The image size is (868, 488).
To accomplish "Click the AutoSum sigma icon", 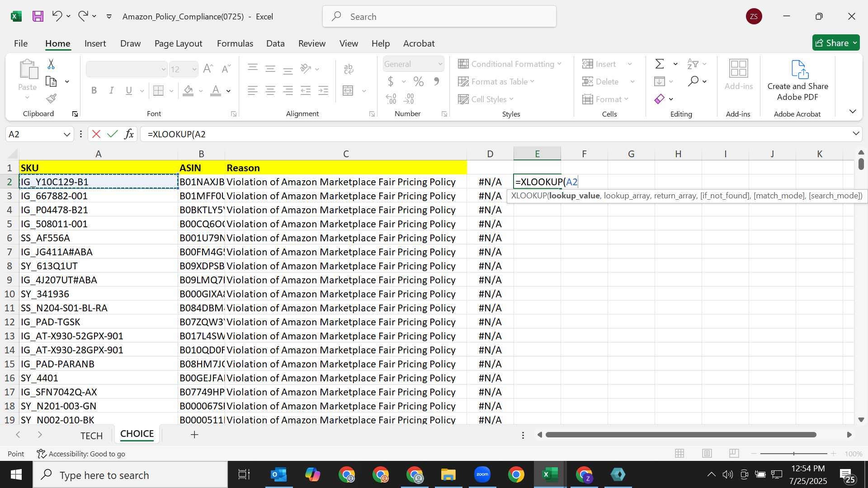I will (660, 64).
